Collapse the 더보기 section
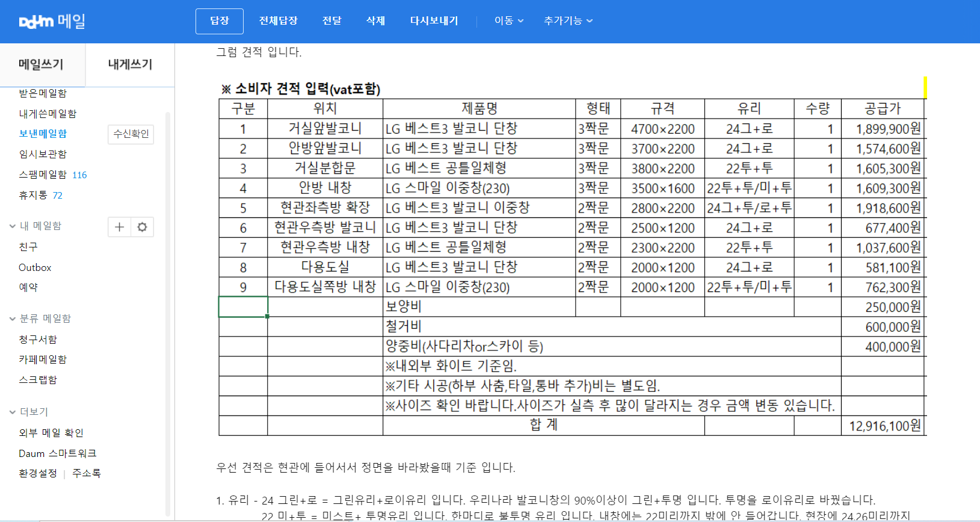This screenshot has width=980, height=522. point(12,412)
